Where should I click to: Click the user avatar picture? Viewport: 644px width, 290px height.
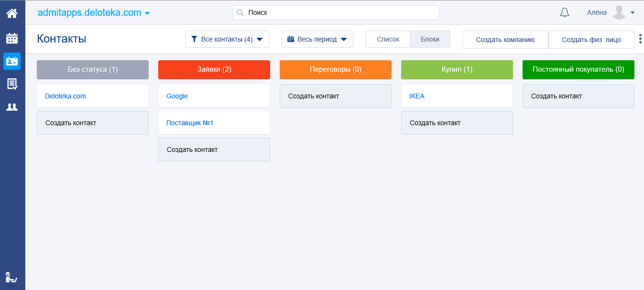619,13
